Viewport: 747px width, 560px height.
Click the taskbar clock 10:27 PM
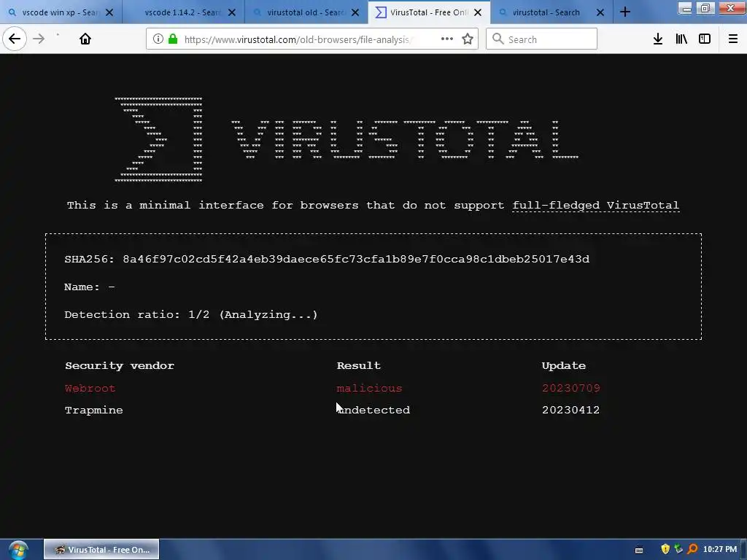point(720,550)
